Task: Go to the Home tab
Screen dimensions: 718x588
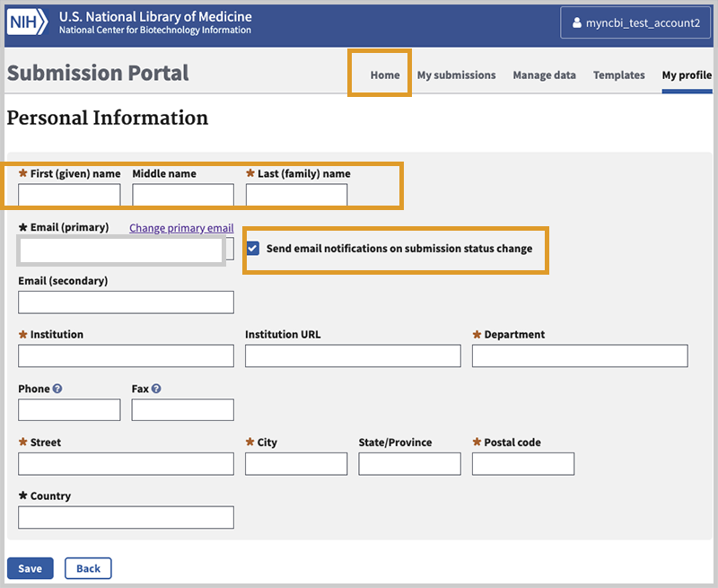Action: (x=385, y=75)
